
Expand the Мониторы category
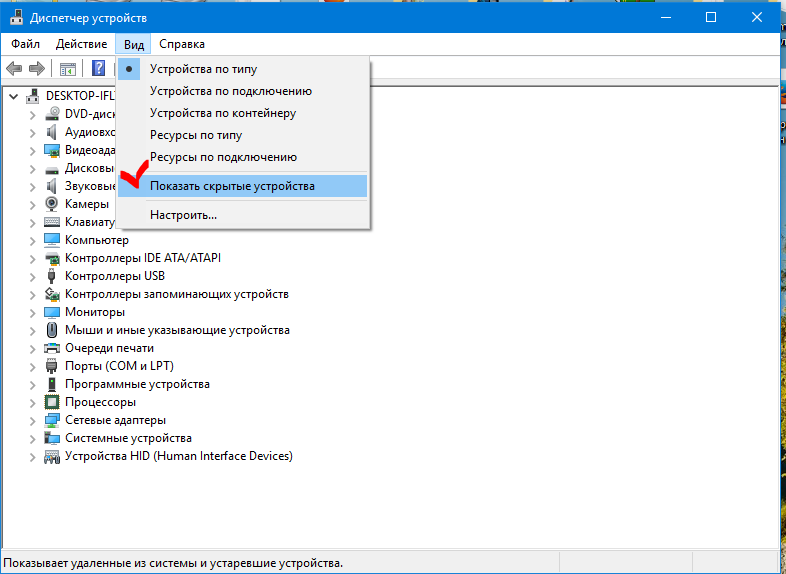coord(33,313)
